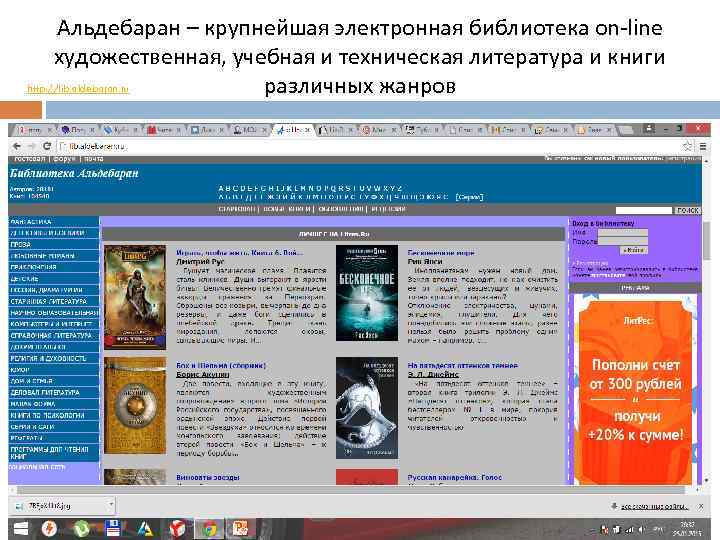This screenshot has width=720, height=540.
Task: Open the Форум link in the top bar
Action: pos(64,158)
